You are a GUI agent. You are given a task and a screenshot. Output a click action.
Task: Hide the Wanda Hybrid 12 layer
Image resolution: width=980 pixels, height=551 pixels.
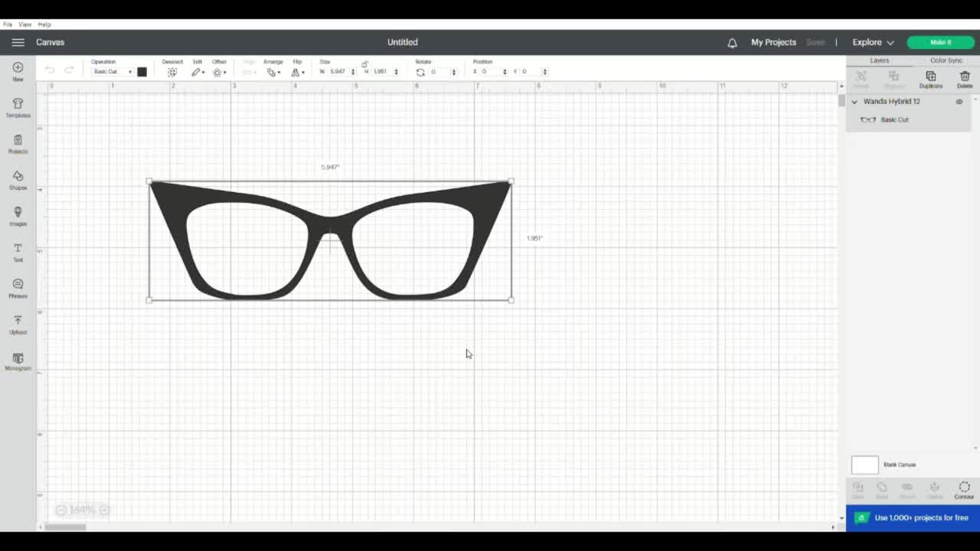coord(959,102)
